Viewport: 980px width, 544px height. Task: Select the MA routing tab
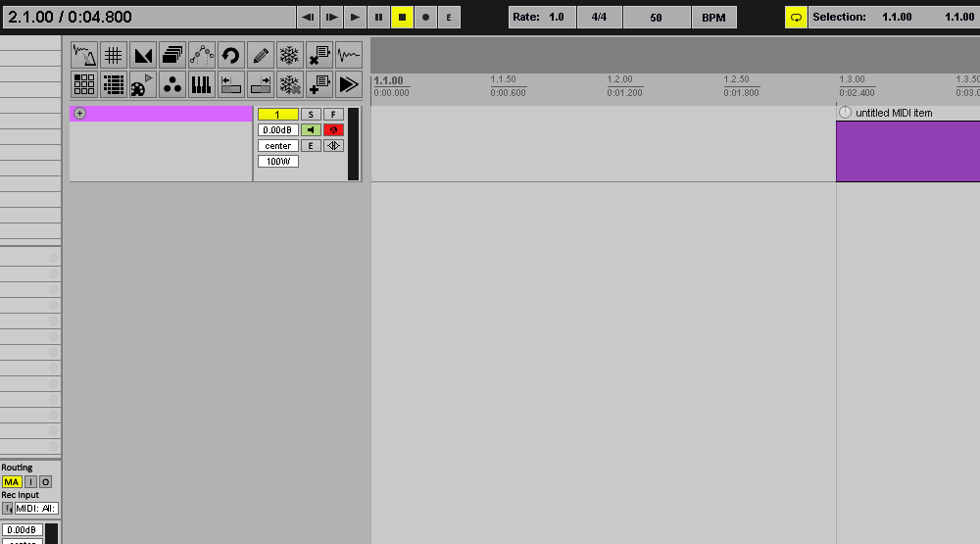tap(11, 482)
